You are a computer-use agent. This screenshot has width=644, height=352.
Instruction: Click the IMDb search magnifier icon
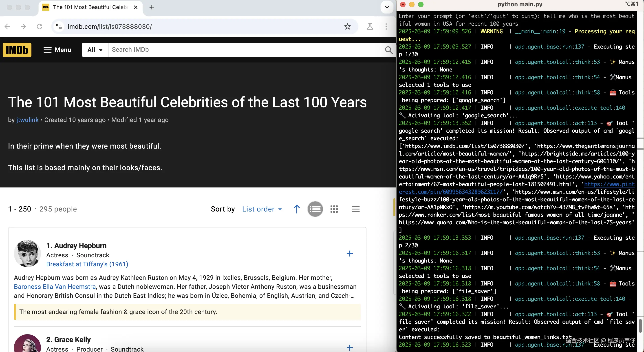(x=388, y=50)
